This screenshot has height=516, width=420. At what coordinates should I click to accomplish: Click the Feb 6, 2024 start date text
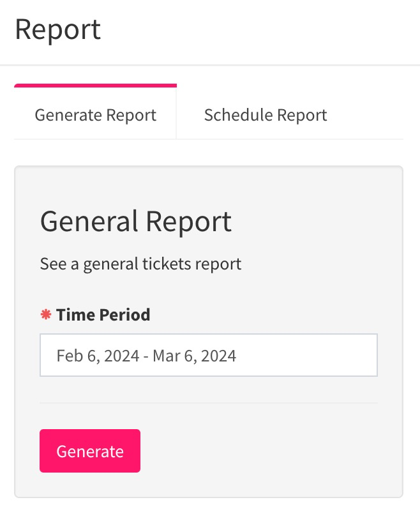[98, 356]
